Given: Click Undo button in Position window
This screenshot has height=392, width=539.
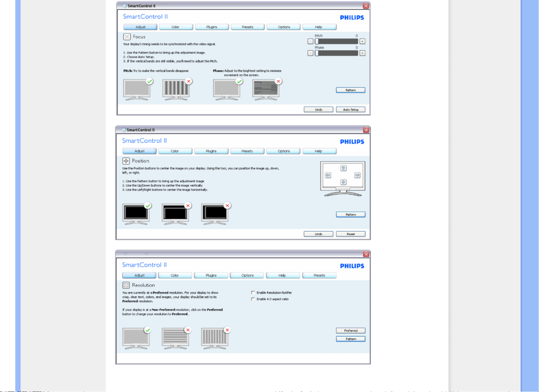Looking at the screenshot, I should coord(318,234).
